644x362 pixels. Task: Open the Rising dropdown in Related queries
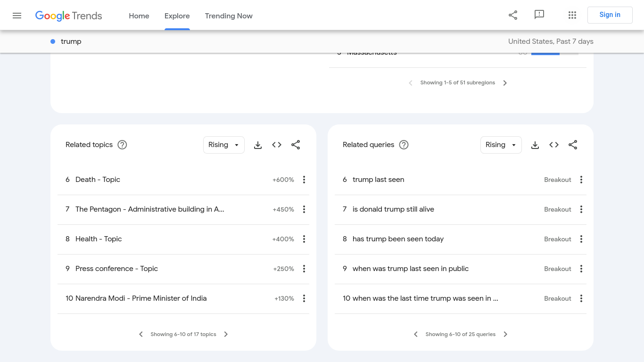pyautogui.click(x=501, y=145)
